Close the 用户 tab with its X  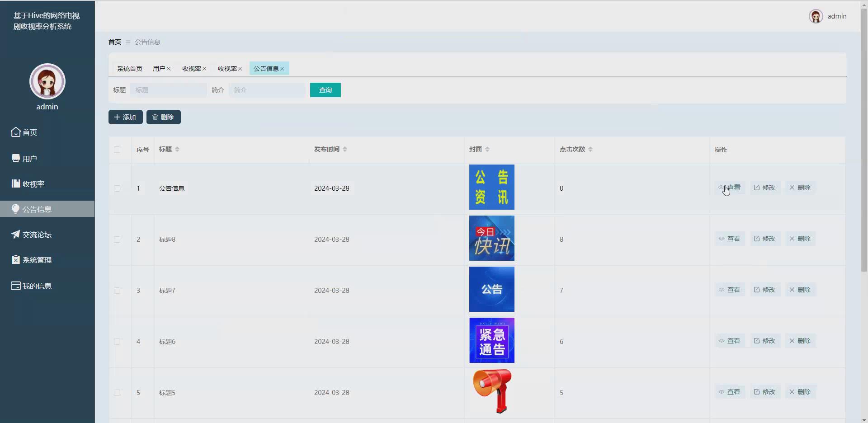tap(169, 69)
